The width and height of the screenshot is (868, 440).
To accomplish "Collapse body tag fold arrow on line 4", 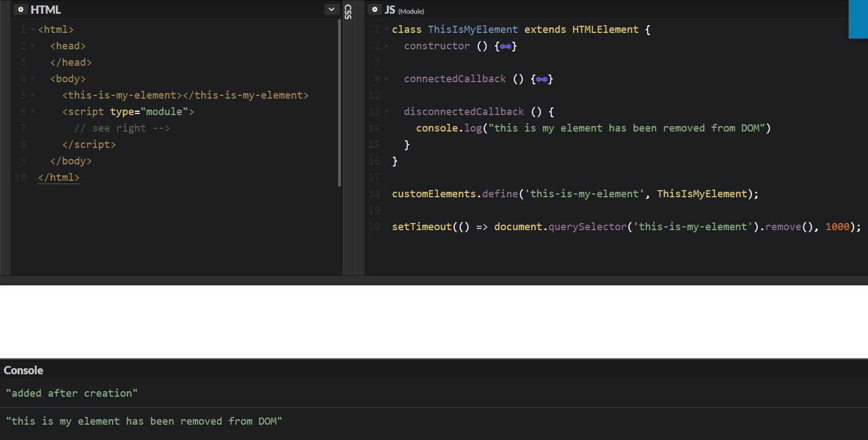I will pos(33,79).
